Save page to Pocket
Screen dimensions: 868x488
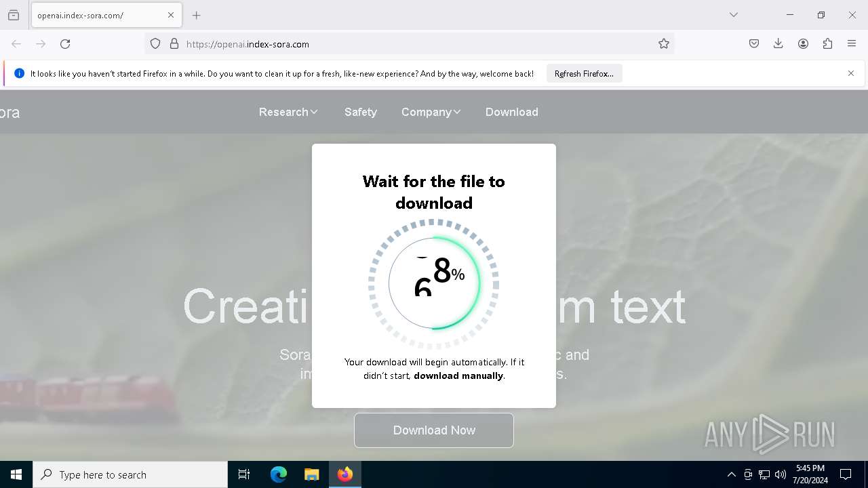[754, 44]
